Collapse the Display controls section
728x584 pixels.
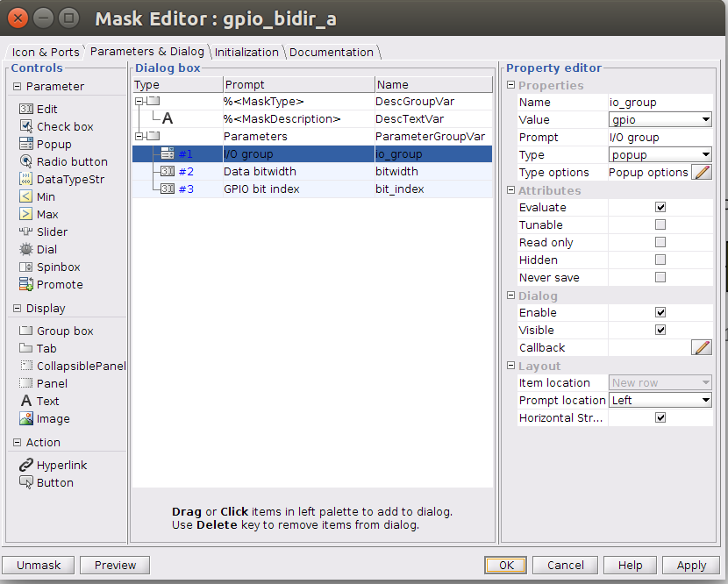tap(18, 309)
